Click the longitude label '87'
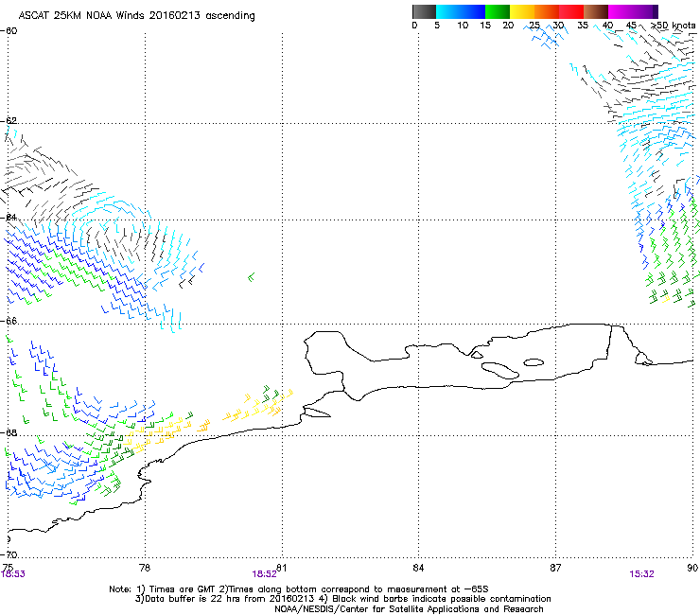700x615 pixels. pyautogui.click(x=555, y=567)
